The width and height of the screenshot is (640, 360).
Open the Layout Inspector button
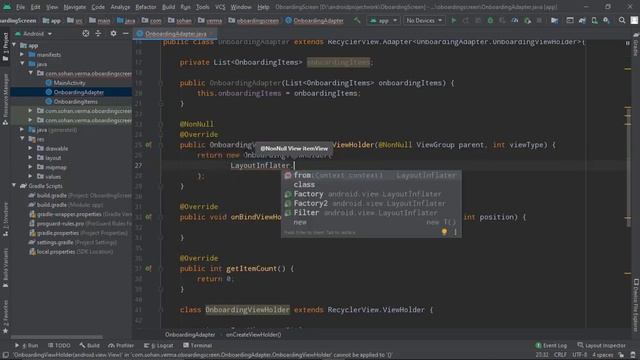[602, 345]
